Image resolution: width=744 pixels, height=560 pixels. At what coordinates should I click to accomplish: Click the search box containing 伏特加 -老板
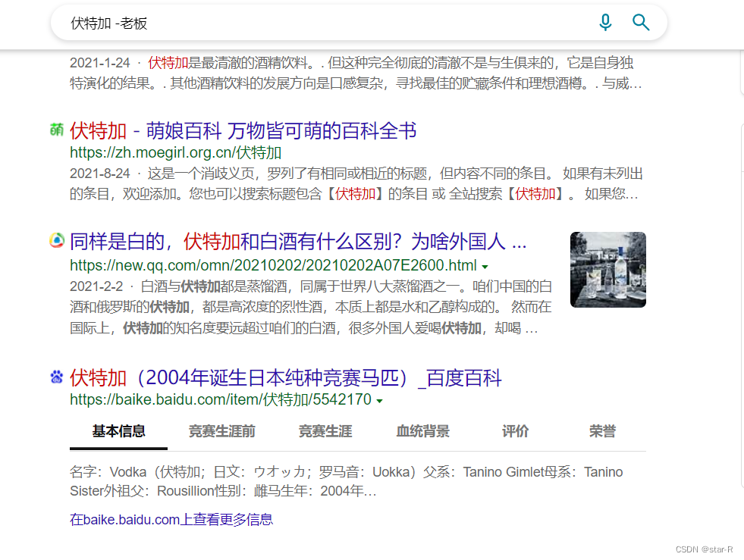tap(359, 23)
